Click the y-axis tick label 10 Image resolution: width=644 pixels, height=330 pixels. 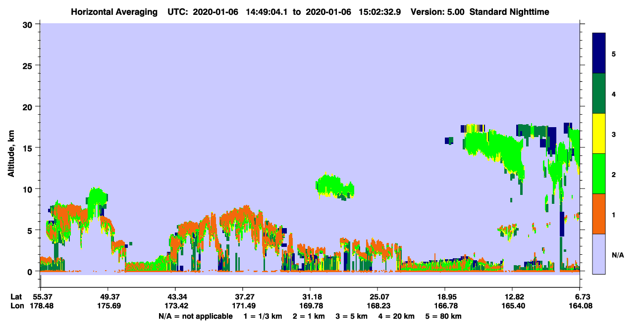click(29, 189)
